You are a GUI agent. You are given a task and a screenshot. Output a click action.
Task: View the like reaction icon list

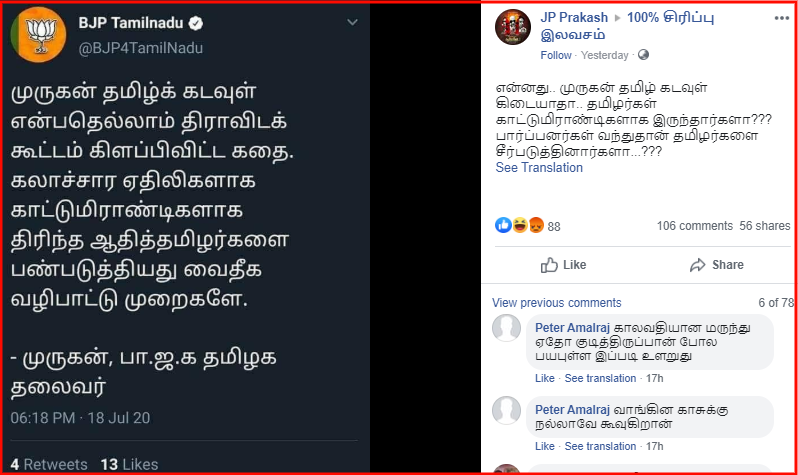[x=503, y=225]
